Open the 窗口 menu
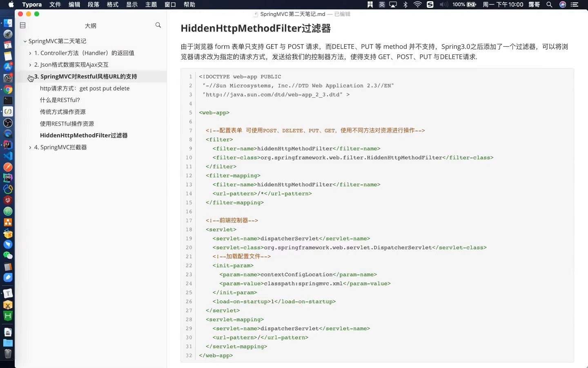The width and height of the screenshot is (588, 368). coord(170,4)
